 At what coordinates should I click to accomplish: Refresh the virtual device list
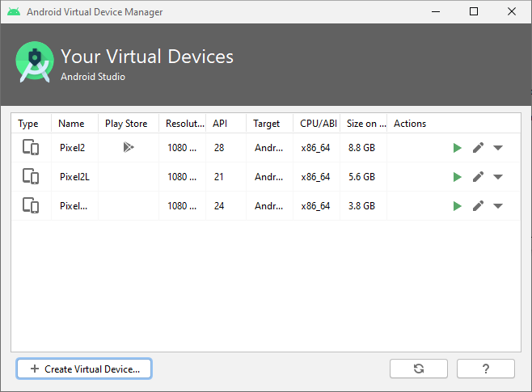(x=419, y=369)
